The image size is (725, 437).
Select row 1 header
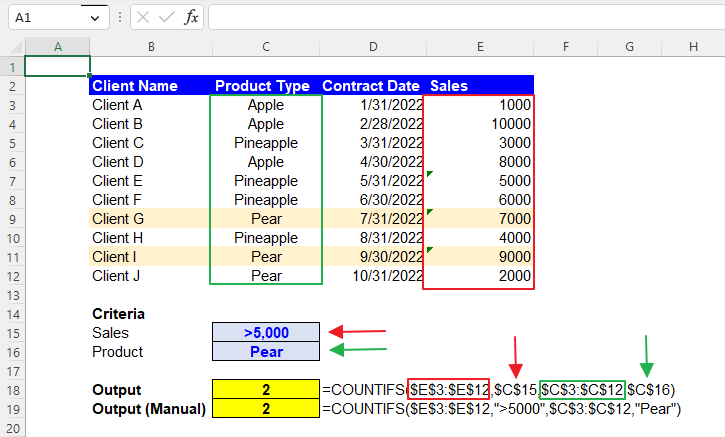[12, 68]
